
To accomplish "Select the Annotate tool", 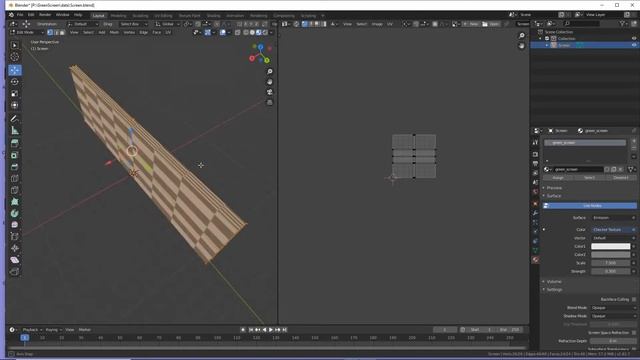I will (x=15, y=119).
